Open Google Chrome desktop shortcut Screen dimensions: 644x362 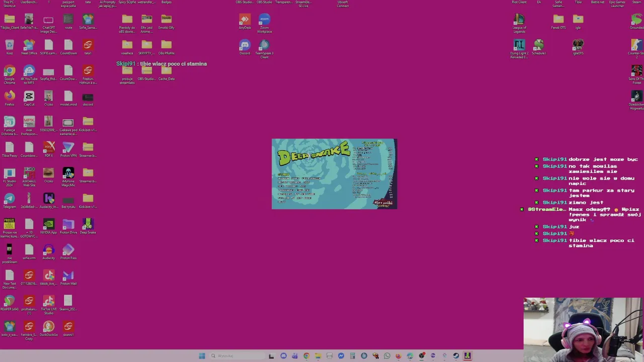(x=10, y=73)
